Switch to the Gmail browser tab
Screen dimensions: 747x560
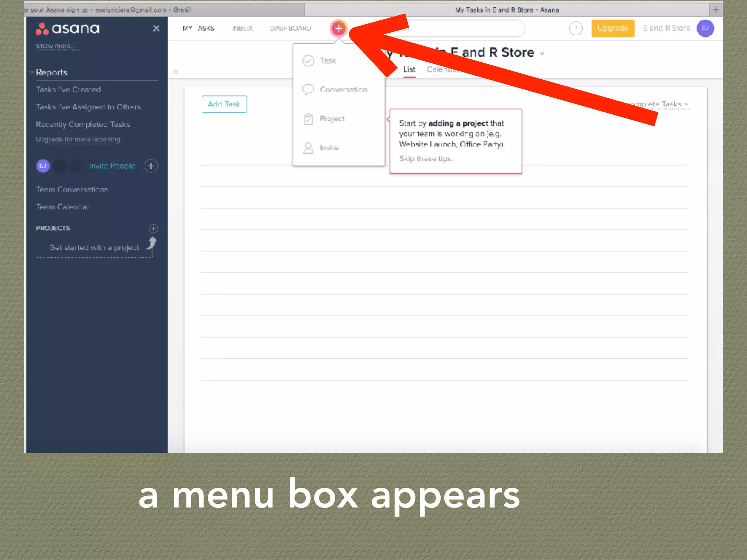point(164,10)
